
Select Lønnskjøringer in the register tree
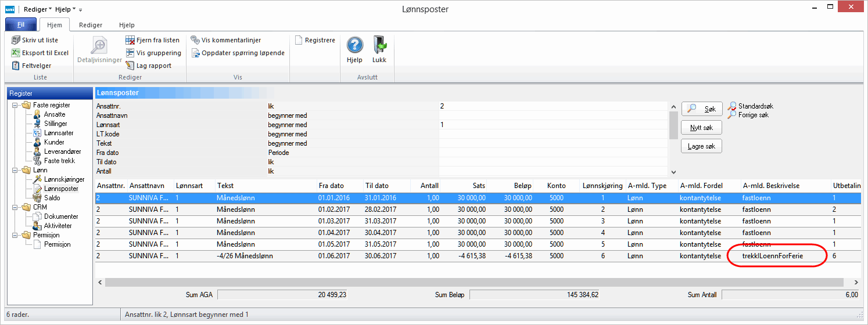[64, 179]
